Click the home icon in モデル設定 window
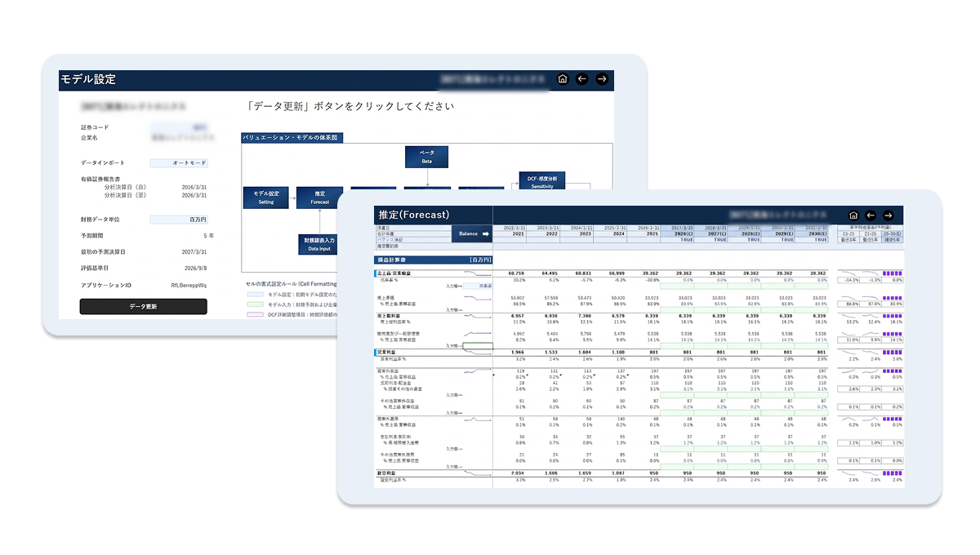This screenshot has width=980, height=555. (x=562, y=79)
